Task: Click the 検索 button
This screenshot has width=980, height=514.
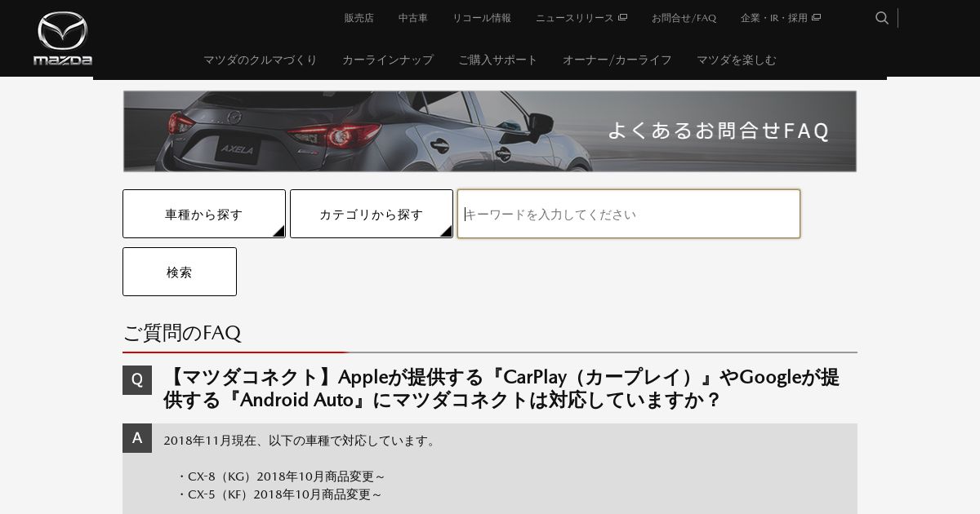Action: pos(180,272)
